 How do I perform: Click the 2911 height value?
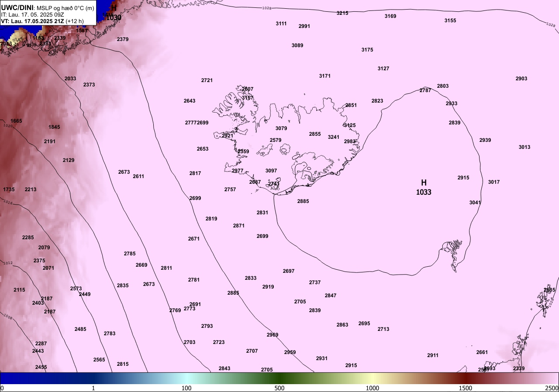click(x=433, y=355)
